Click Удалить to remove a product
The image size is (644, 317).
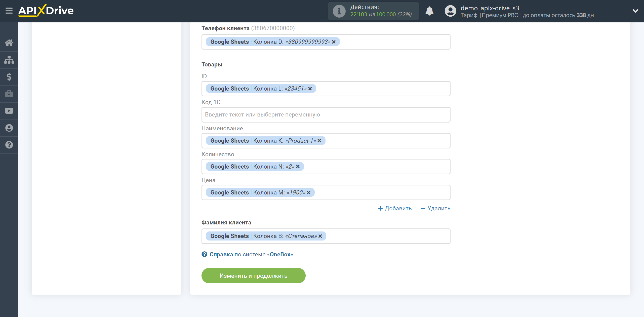point(435,208)
